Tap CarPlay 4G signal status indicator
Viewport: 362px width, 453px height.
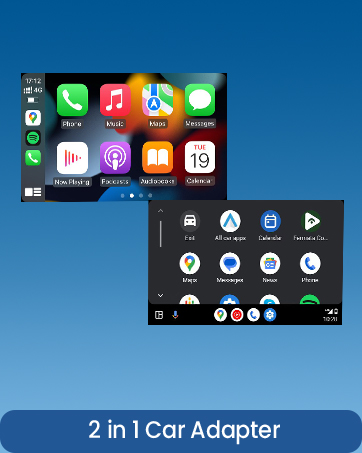pyautogui.click(x=33, y=90)
